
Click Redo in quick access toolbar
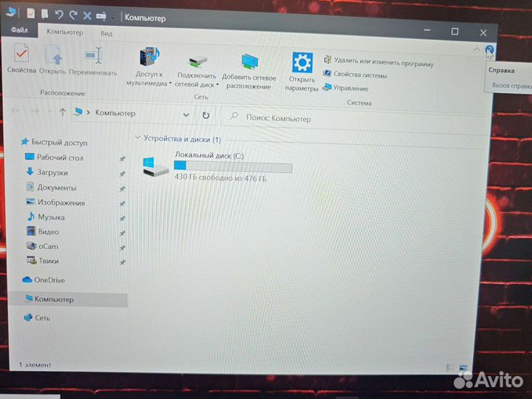pyautogui.click(x=73, y=15)
